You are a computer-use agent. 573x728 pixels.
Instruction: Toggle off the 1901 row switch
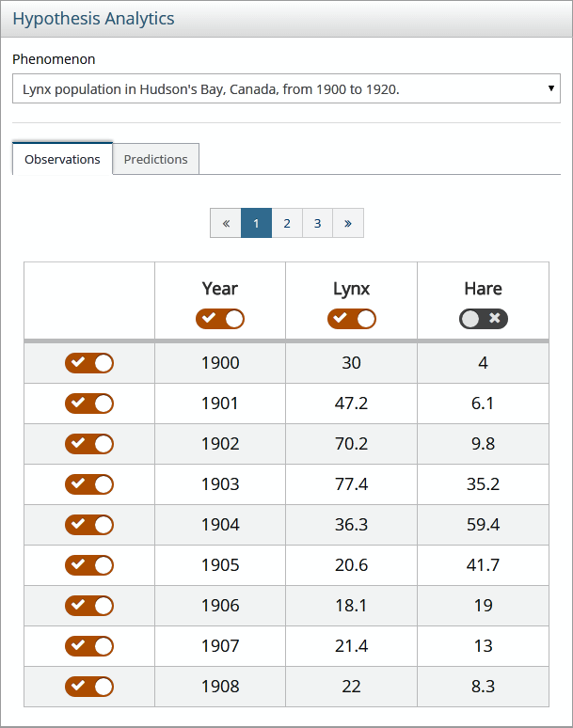(89, 404)
